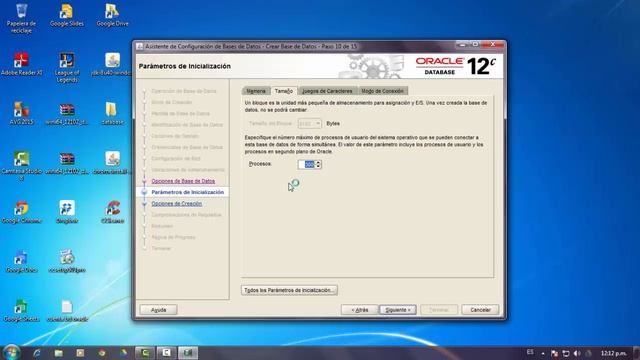
Task: Select Parámetros de Inicialización step in sidebar
Action: click(187, 192)
